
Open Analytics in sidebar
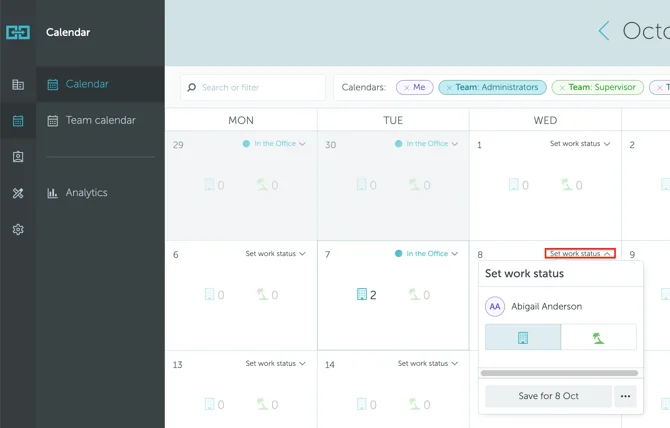coord(86,193)
